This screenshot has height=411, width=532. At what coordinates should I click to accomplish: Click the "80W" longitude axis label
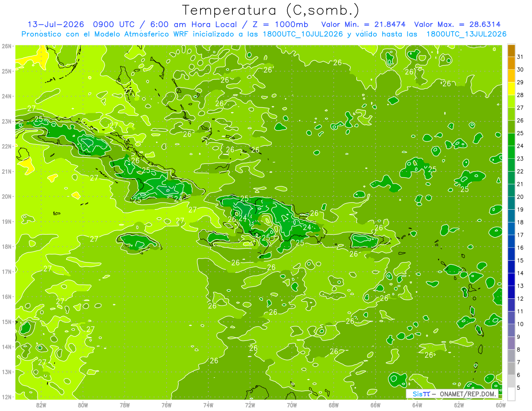tap(83, 405)
